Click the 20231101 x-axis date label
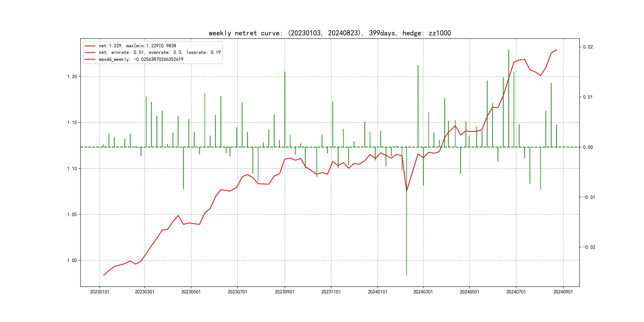644x322 pixels. (x=331, y=292)
